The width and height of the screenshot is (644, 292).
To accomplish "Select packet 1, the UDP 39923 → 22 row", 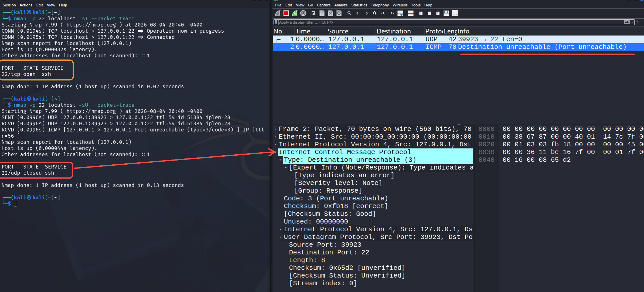I will click(458, 39).
